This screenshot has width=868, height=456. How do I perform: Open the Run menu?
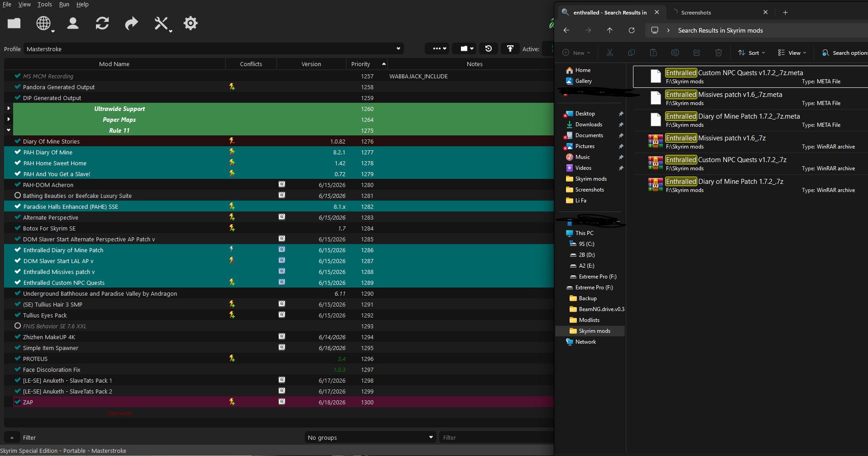64,5
